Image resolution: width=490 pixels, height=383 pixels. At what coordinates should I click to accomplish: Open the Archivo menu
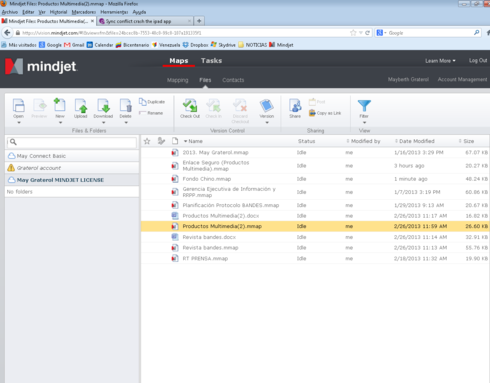coord(10,12)
